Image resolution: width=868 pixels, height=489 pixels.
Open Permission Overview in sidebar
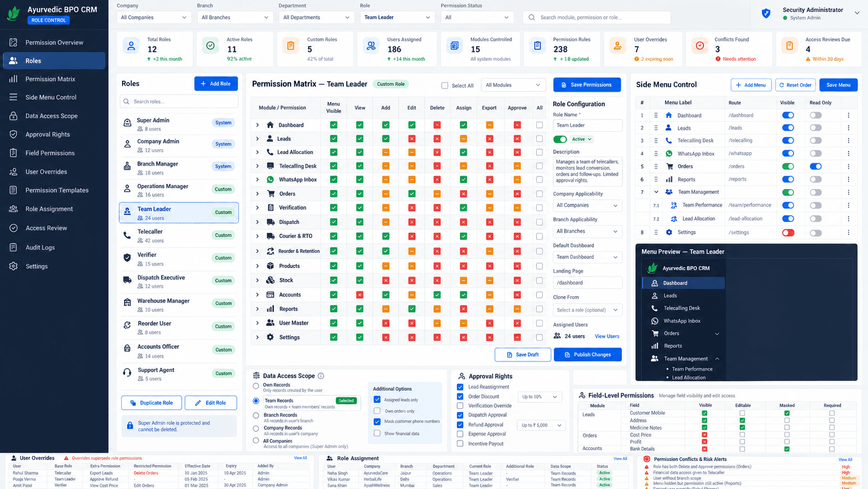point(54,43)
